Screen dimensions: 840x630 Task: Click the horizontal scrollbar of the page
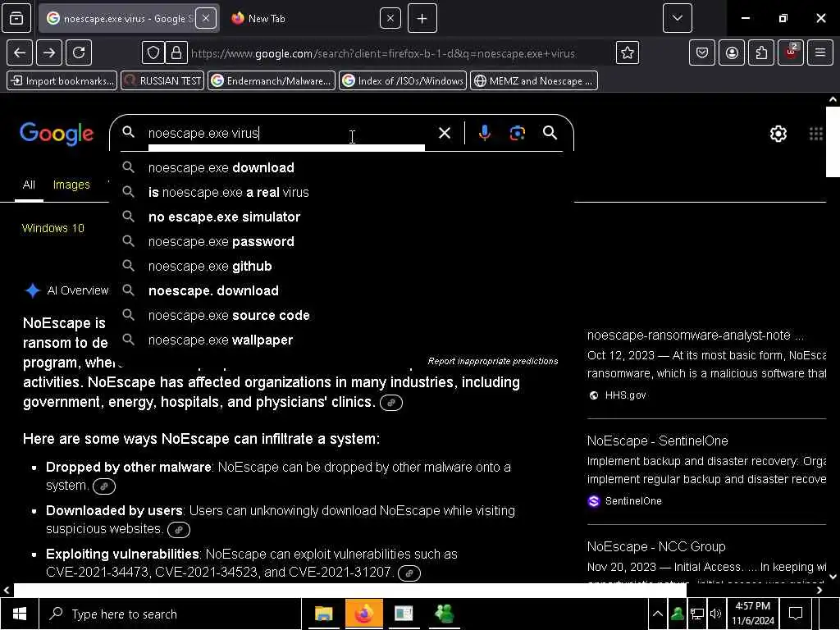tap(350, 590)
